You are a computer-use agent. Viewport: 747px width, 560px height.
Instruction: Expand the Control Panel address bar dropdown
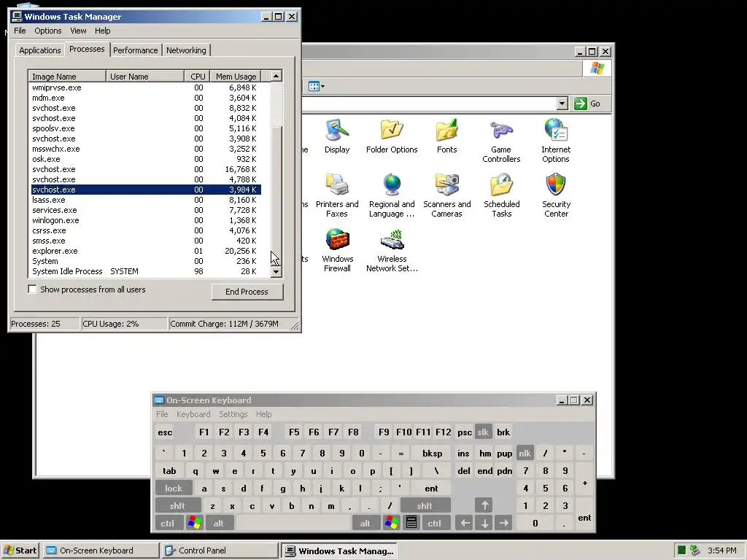click(x=562, y=104)
